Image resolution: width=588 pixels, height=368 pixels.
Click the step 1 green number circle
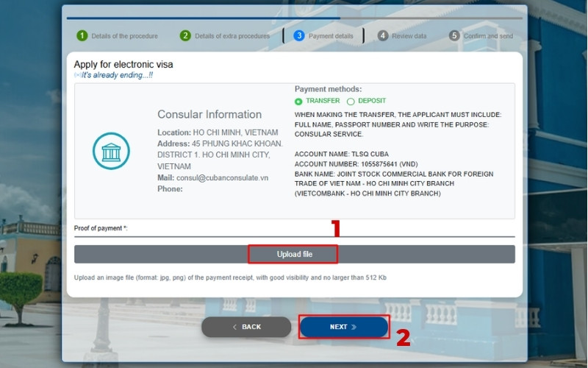82,35
